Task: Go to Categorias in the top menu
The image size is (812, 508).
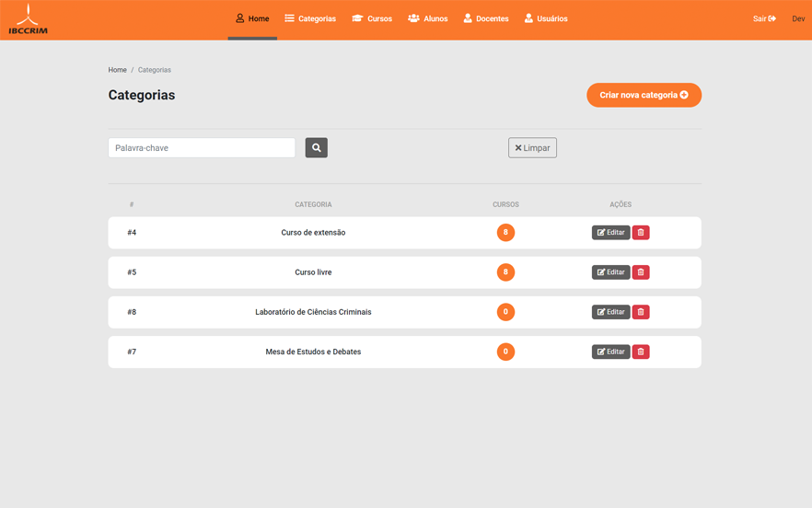Action: tap(310, 18)
